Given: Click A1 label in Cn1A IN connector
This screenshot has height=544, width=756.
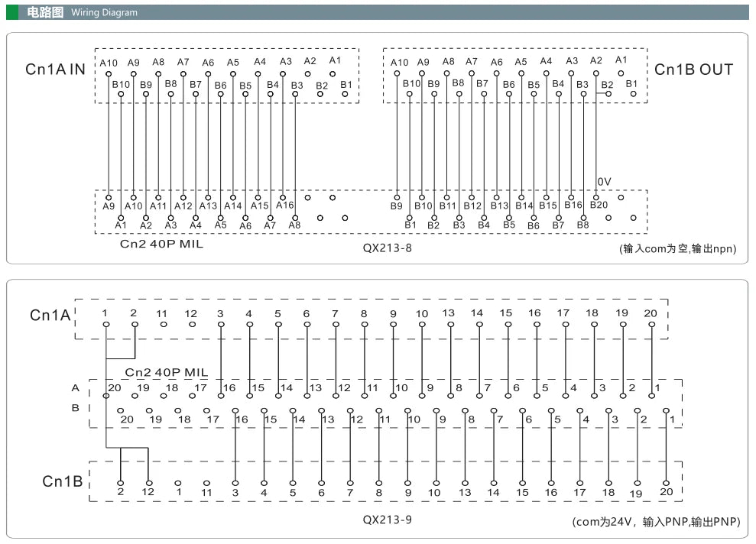Looking at the screenshot, I should [x=335, y=60].
